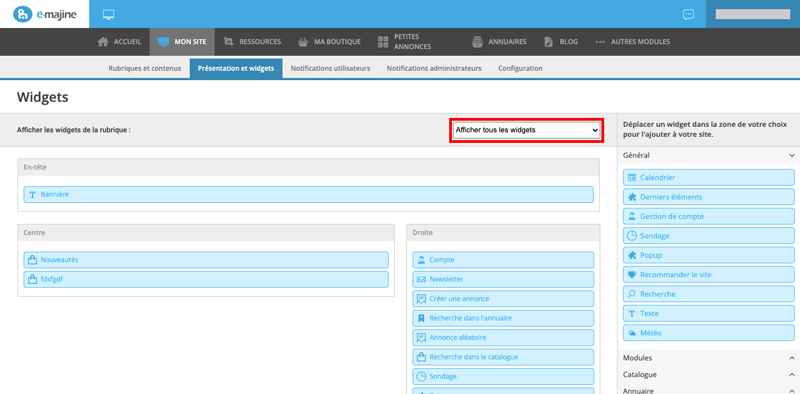800x394 pixels.
Task: Click the Derniers éléments puzzle icon
Action: (632, 197)
